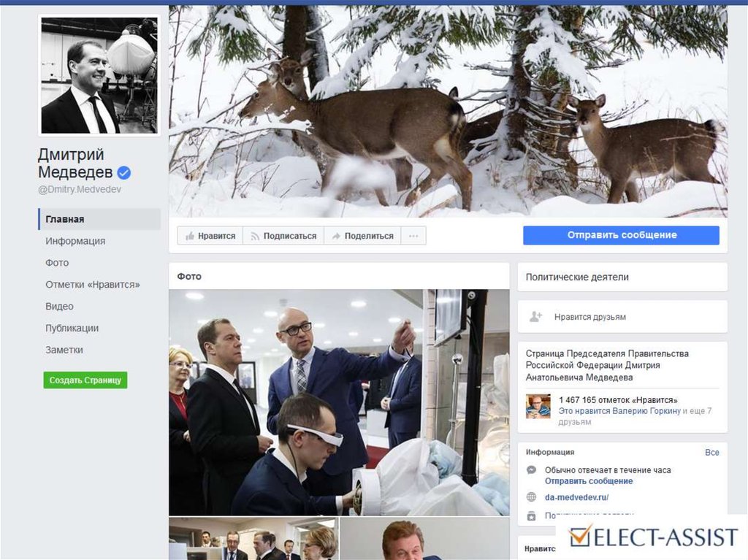Open Публикации in the left sidebar
748x560 pixels.
coord(72,329)
